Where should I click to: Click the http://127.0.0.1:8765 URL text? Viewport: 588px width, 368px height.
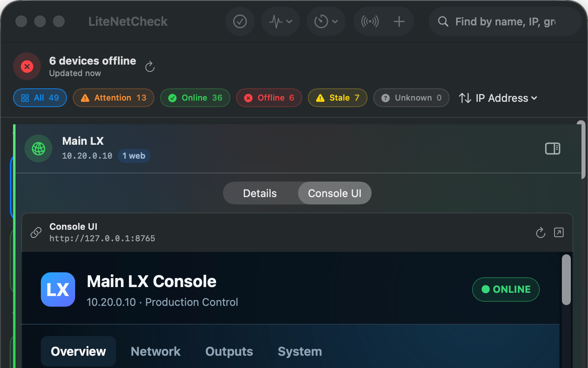[102, 238]
